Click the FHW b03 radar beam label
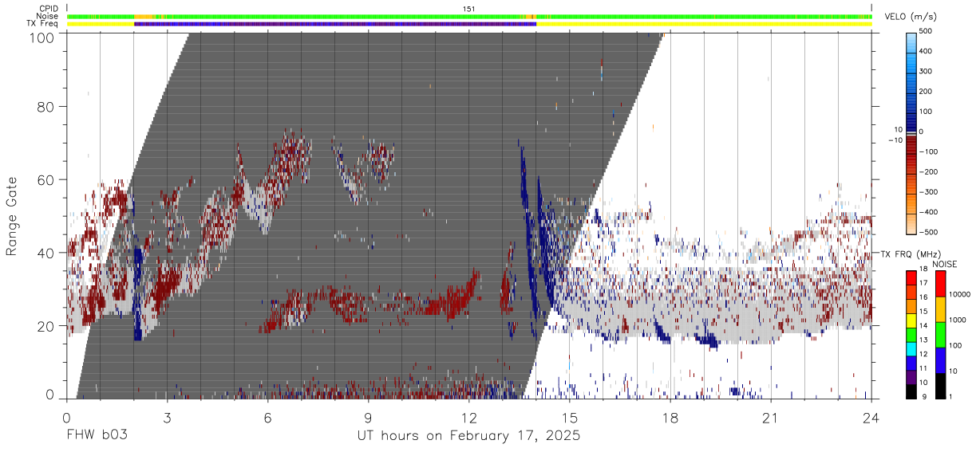Screen dimensions: 980x452 97,436
